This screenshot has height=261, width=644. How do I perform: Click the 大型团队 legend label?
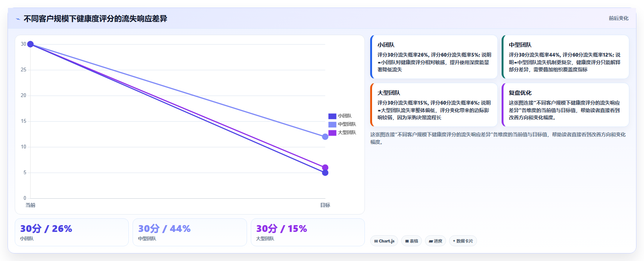pos(347,133)
